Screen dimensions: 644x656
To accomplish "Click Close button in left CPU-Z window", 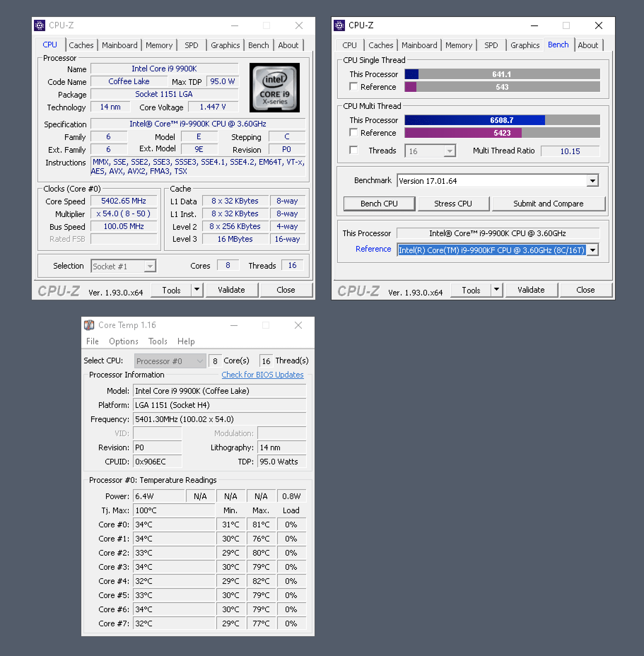I will pos(286,290).
